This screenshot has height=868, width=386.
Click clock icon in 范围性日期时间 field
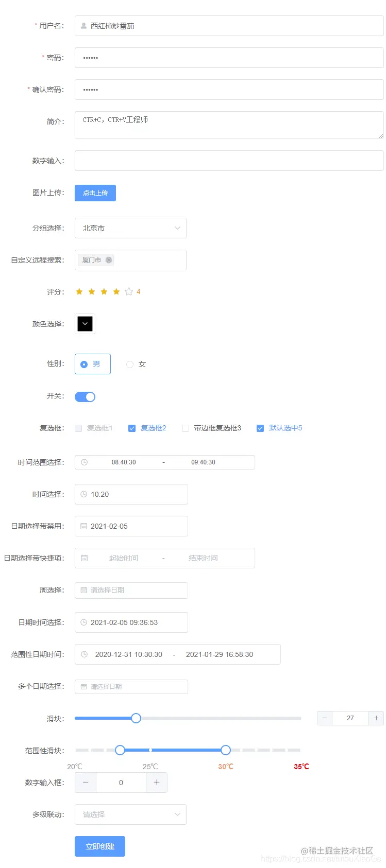pos(84,654)
